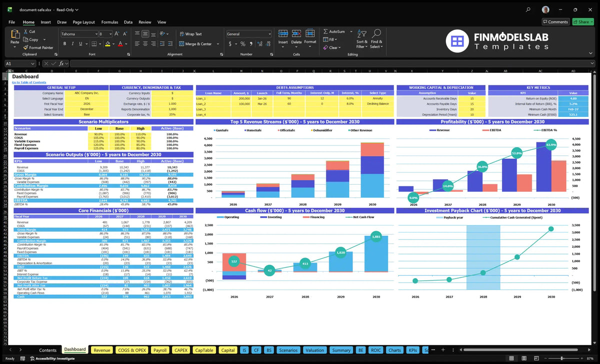Click Decrease Decimal icon
Screen dimensions: 600x364
point(268,44)
